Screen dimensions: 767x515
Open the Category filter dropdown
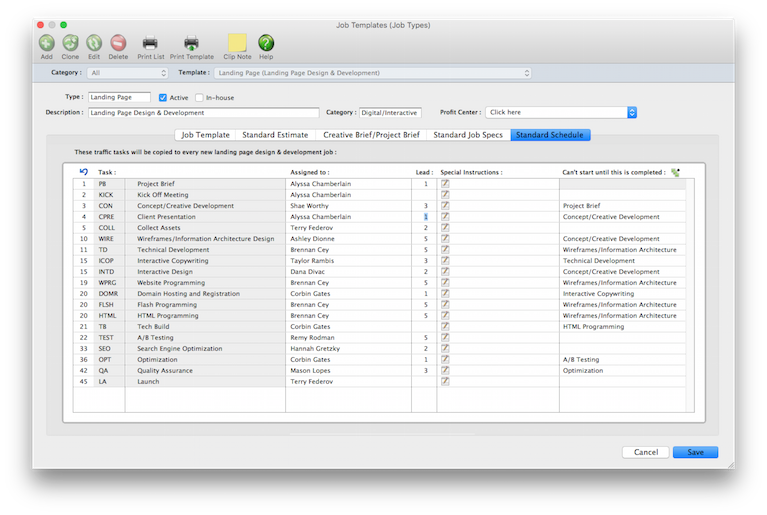[128, 73]
